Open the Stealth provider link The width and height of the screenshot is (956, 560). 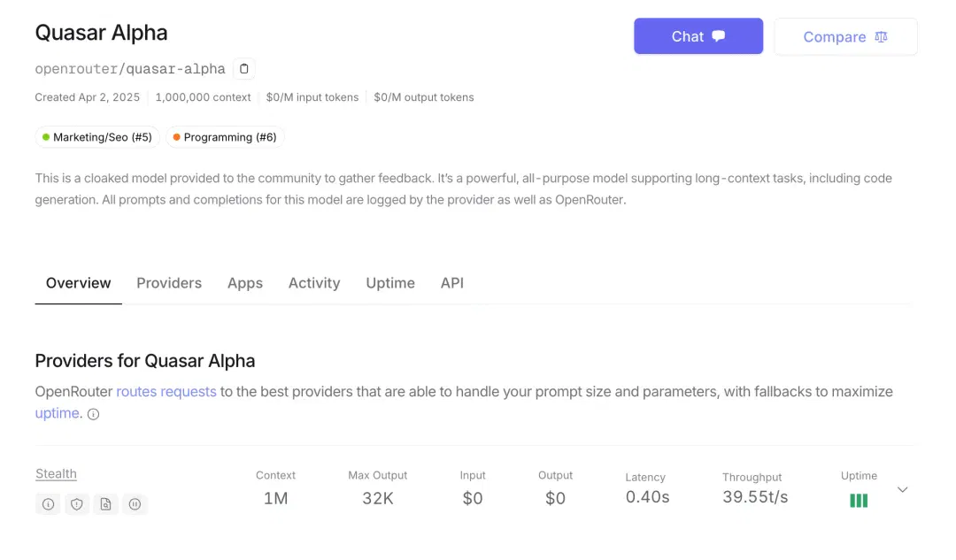tap(56, 473)
